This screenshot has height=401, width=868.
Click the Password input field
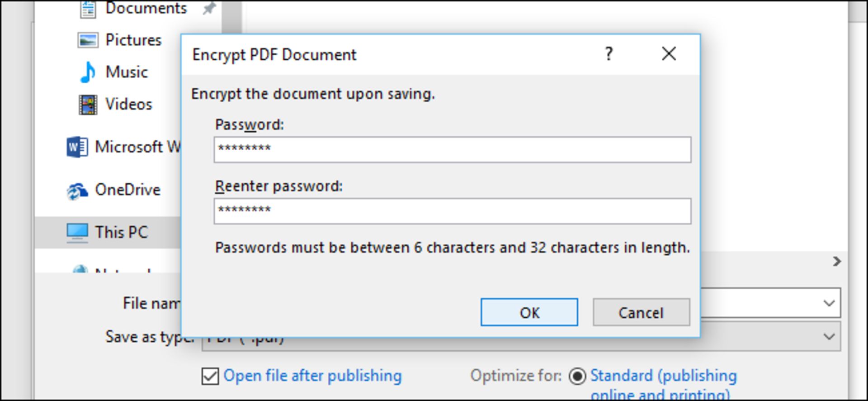tap(452, 150)
